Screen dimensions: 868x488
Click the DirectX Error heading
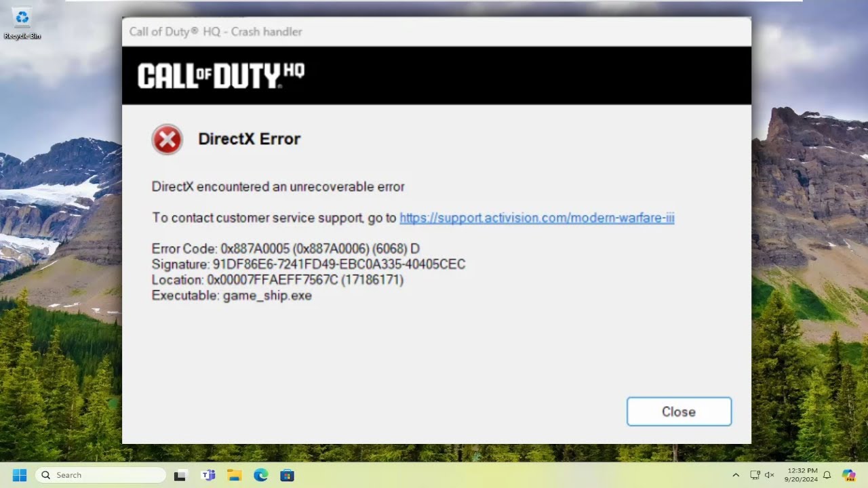pyautogui.click(x=249, y=139)
